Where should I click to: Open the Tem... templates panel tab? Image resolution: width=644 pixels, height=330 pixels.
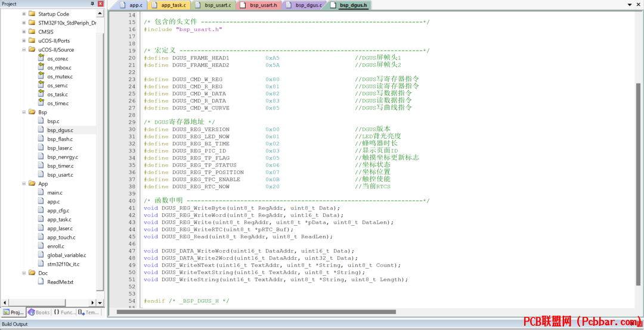tap(89, 312)
